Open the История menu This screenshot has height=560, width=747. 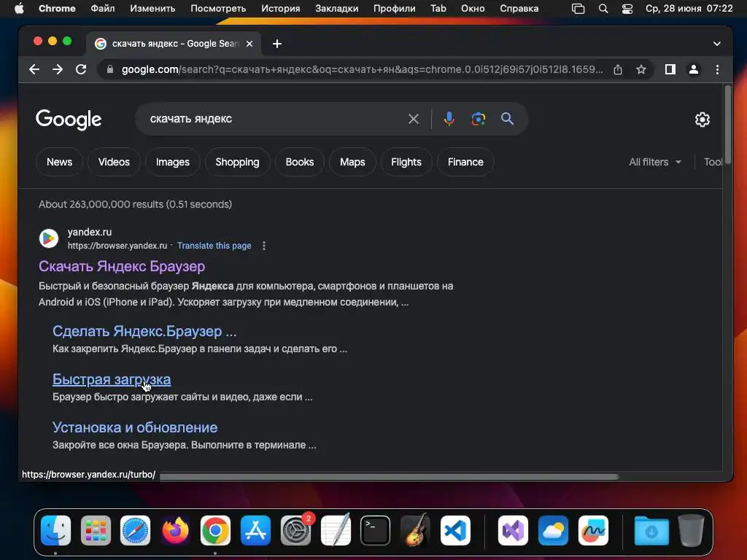pyautogui.click(x=281, y=9)
